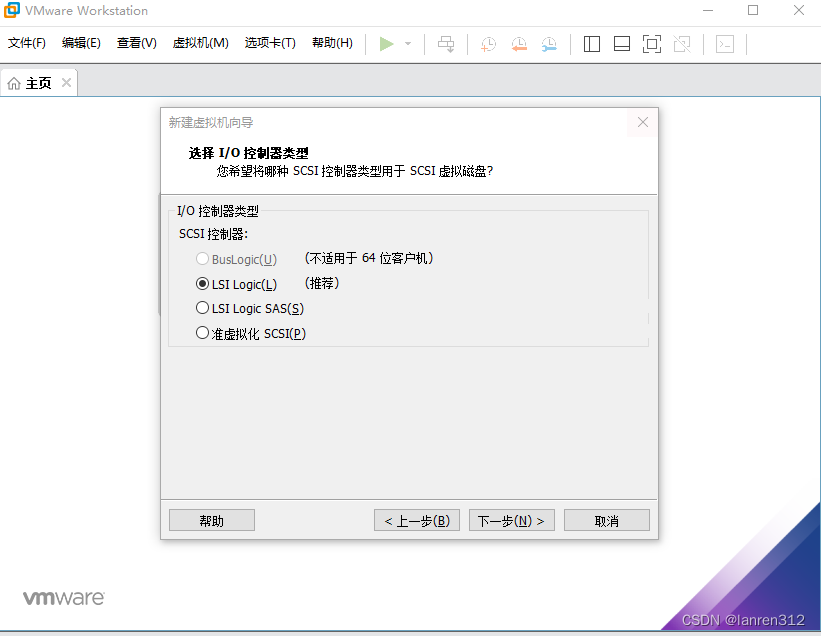
Task: Click the take snapshot clock icon
Action: point(488,44)
